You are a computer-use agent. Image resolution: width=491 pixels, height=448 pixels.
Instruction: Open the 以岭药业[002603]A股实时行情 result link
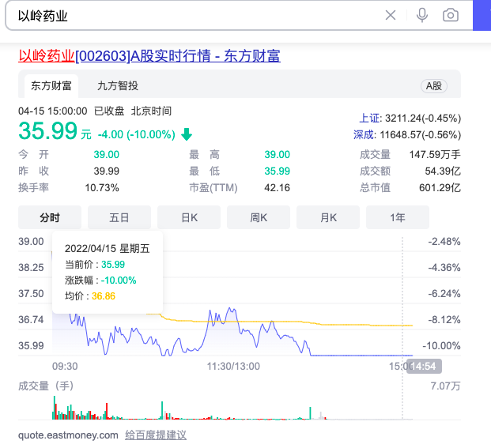click(x=149, y=56)
